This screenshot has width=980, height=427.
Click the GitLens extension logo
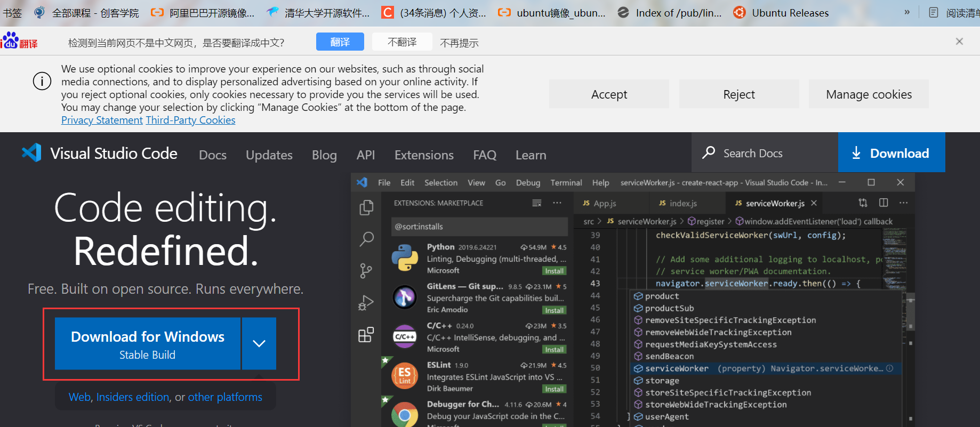[405, 297]
